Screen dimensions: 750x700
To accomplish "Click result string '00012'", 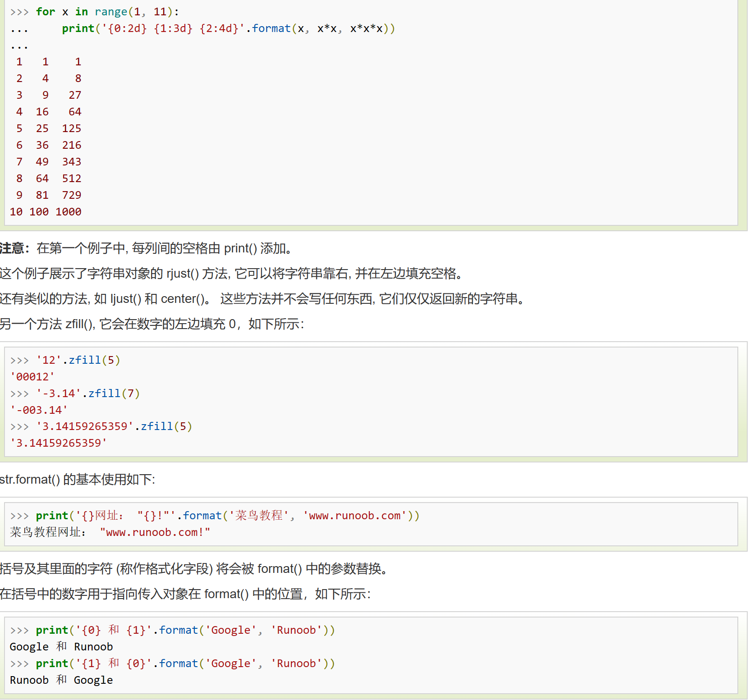I will point(32,376).
